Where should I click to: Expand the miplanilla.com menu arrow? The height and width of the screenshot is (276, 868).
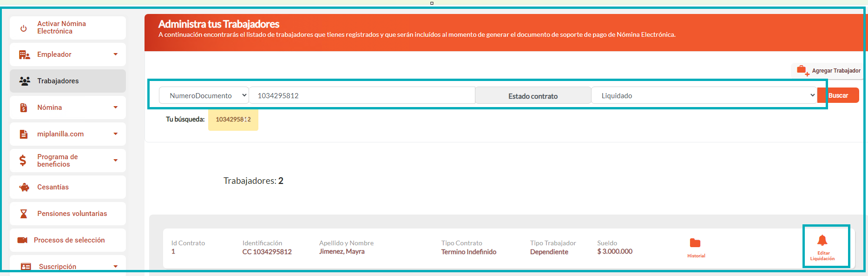(116, 134)
